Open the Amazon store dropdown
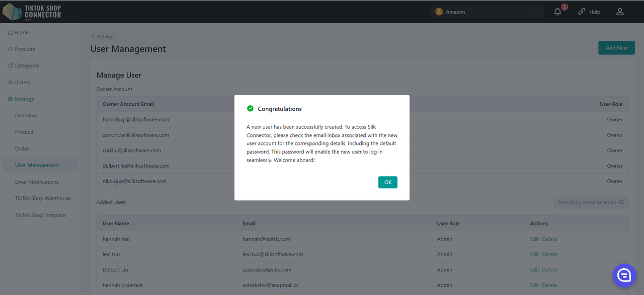Screen dimensions: 644x295 (487, 12)
